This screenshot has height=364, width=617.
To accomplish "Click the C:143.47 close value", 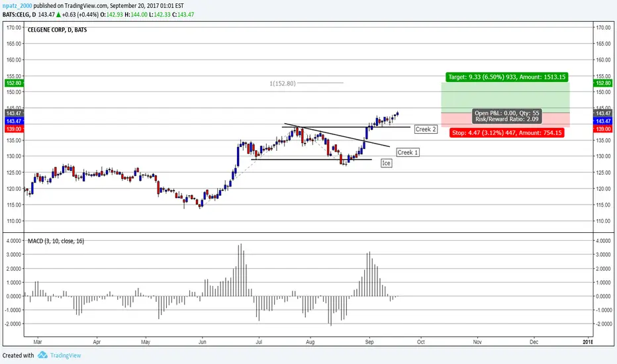I will pyautogui.click(x=183, y=15).
